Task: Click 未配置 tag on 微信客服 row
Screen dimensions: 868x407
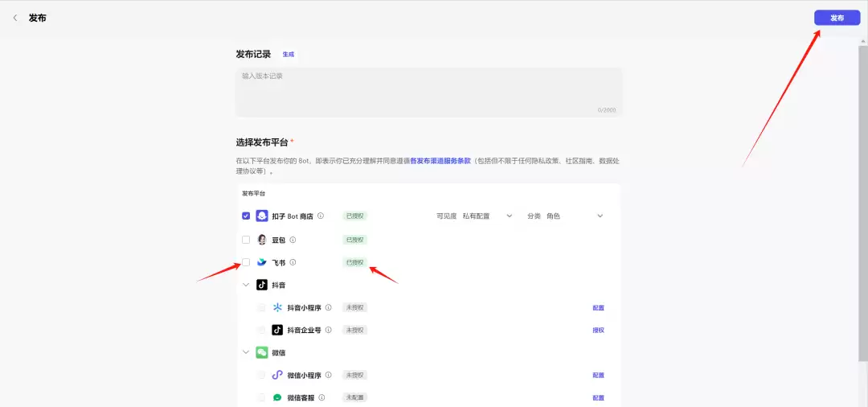Action: (355, 397)
